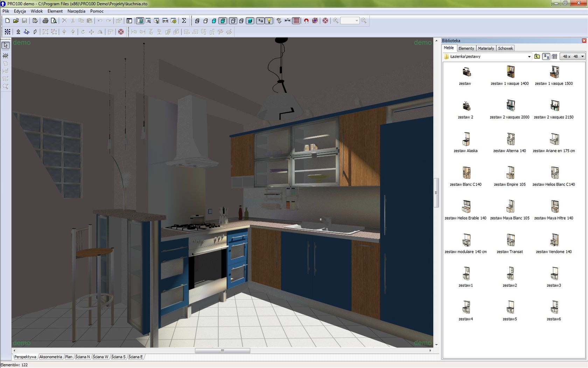Screen dimensions: 588x368
Task: Toggle the text labels 'a' button
Action: coord(260,21)
